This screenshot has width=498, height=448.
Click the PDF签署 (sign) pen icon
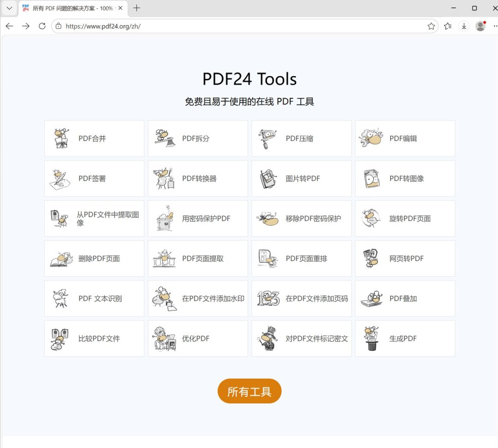59,179
